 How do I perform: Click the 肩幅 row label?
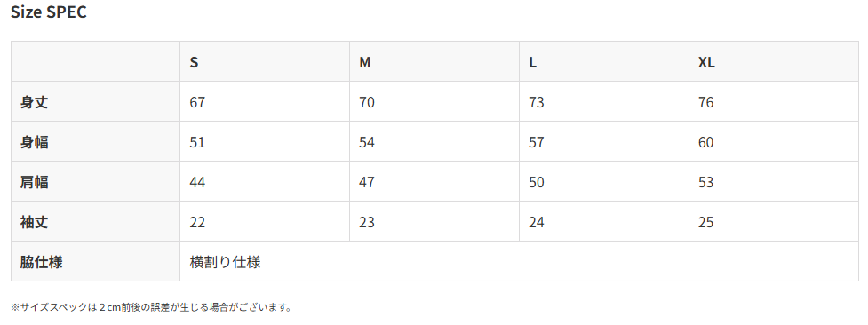[35, 182]
